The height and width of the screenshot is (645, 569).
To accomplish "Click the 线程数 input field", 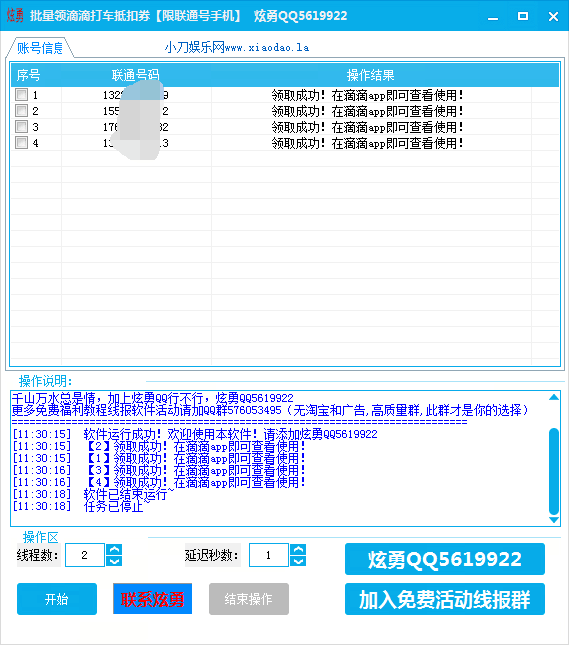I will pyautogui.click(x=85, y=555).
